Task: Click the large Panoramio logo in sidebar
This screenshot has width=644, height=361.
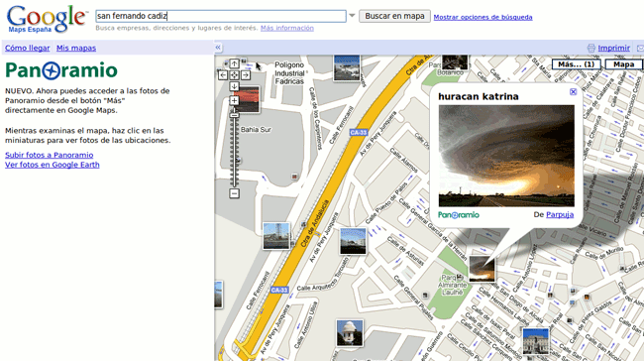Action: click(61, 70)
